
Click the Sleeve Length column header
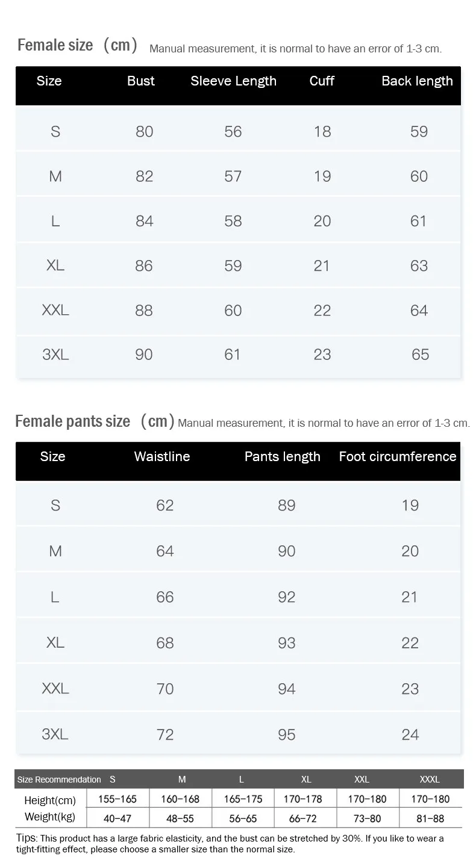point(233,81)
